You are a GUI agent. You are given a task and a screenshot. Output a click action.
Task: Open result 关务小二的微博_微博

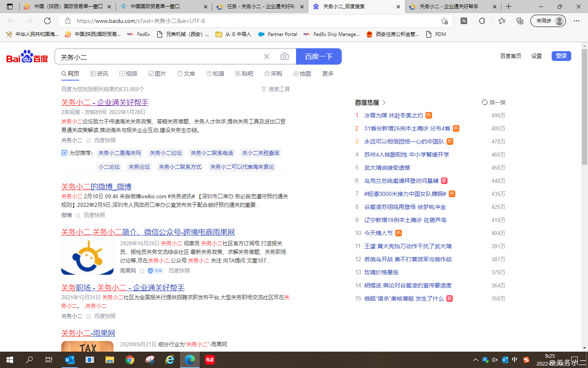point(96,186)
